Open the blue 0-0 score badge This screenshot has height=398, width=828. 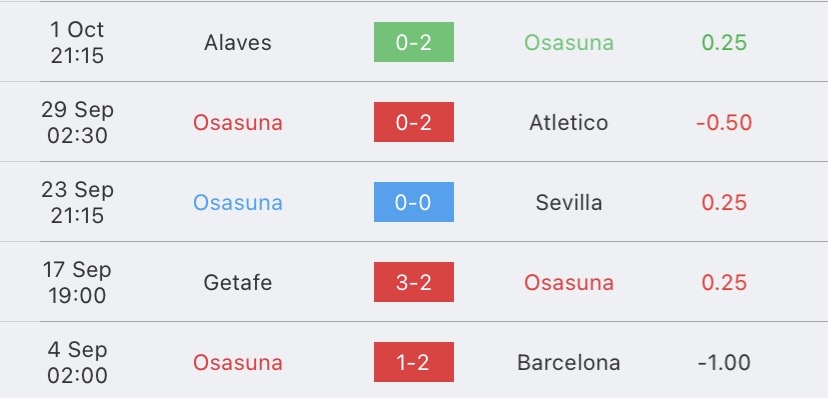point(413,202)
